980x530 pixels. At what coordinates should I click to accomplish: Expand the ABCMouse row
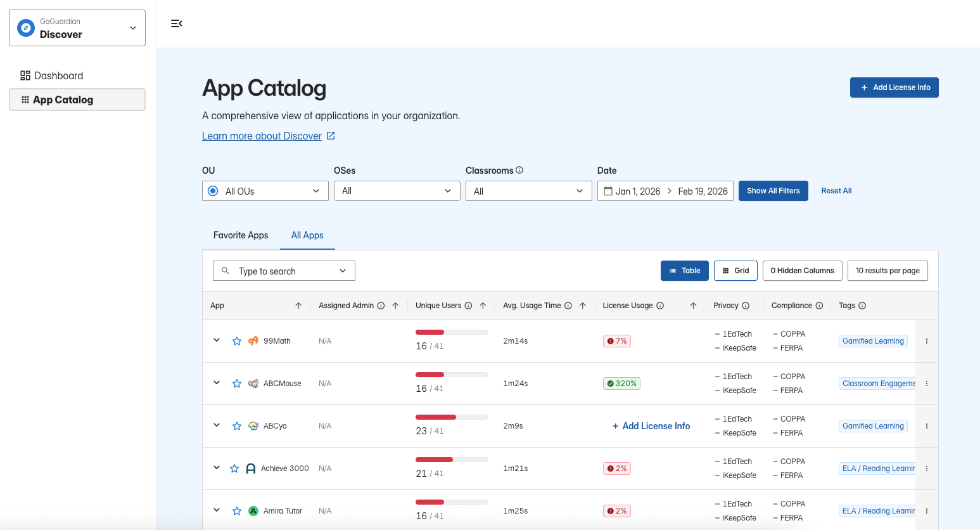[x=217, y=383]
